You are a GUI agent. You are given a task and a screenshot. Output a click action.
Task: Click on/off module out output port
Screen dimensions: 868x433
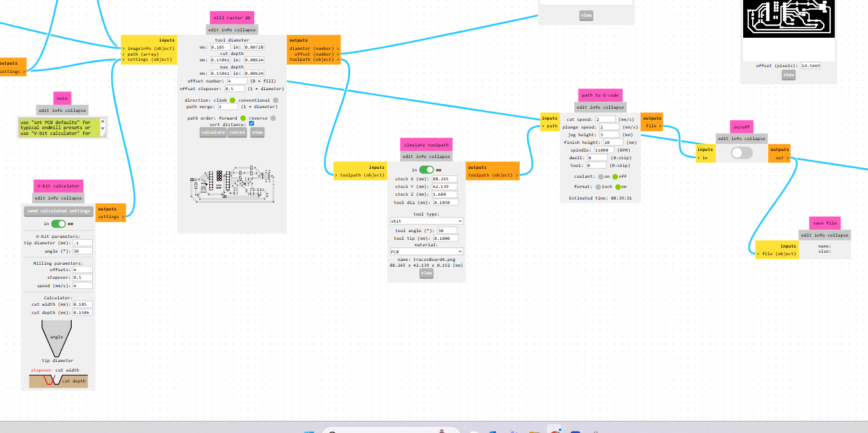(x=781, y=157)
